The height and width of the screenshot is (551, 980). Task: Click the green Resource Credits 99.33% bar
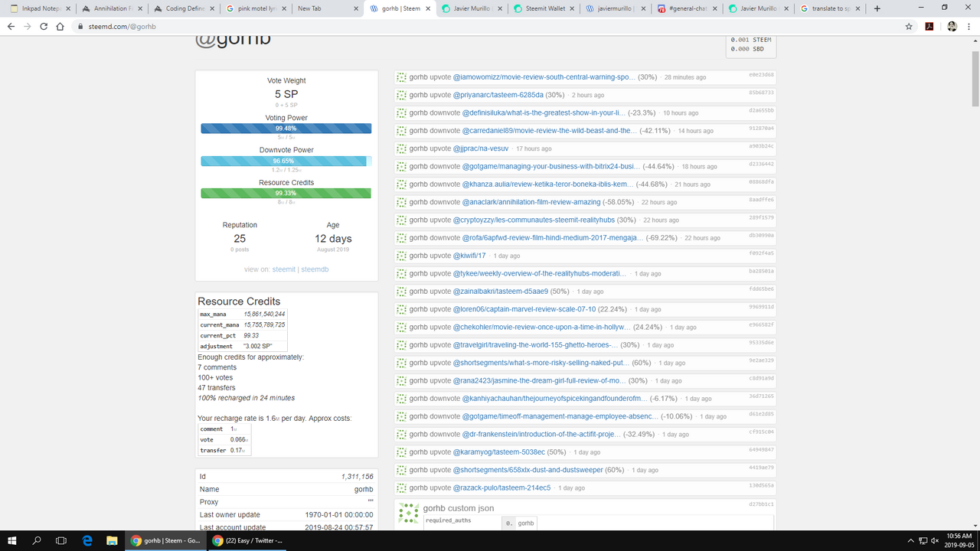(x=286, y=193)
